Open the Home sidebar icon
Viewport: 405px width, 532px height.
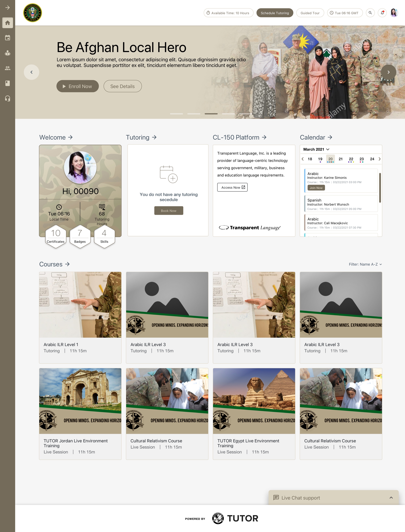click(x=7, y=23)
